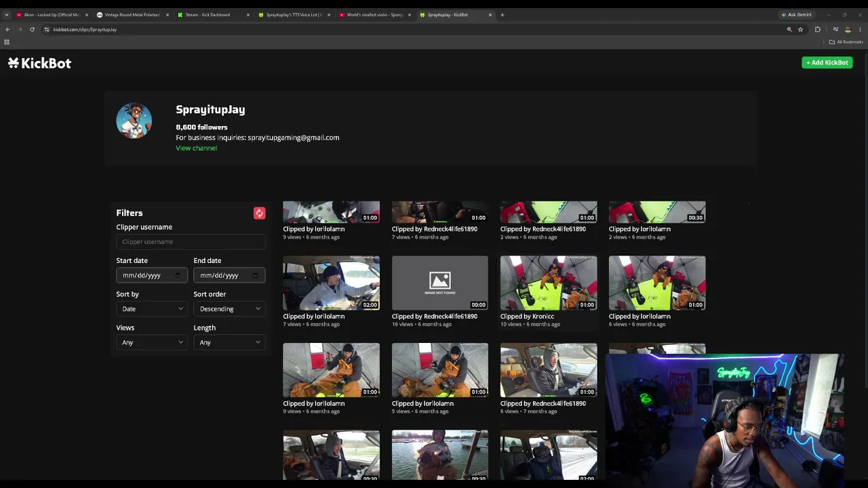The width and height of the screenshot is (868, 488).
Task: Play the Kronicc clip thumbnail
Action: point(549,283)
